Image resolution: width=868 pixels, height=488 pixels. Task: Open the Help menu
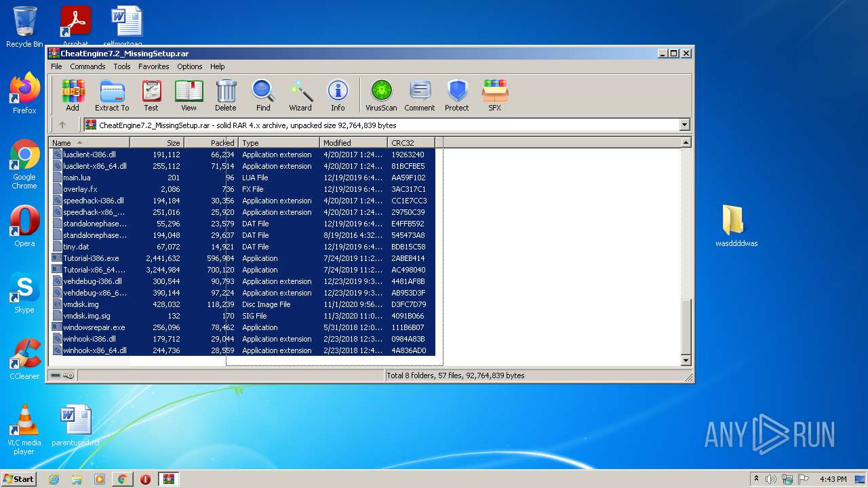[x=217, y=66]
